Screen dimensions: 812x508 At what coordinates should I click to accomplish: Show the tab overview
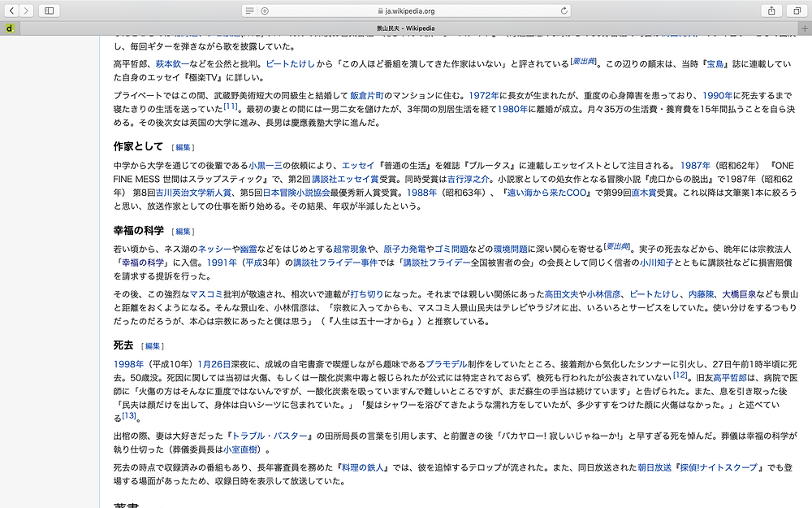(797, 11)
